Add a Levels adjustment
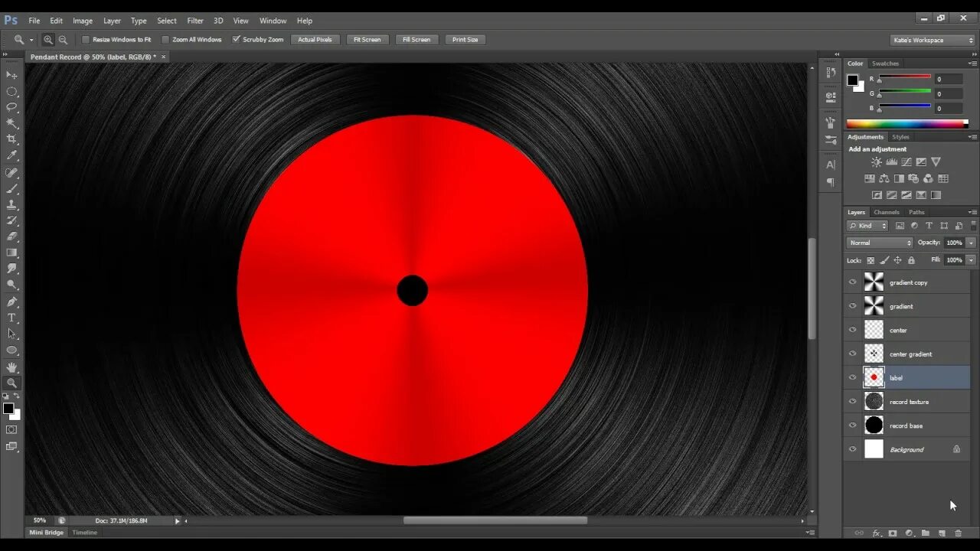The width and height of the screenshot is (980, 551). 891,162
